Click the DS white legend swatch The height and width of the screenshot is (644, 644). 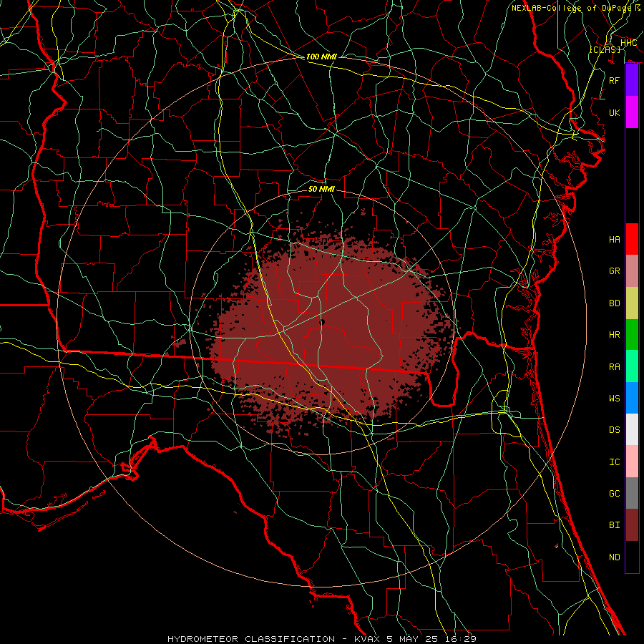click(632, 429)
